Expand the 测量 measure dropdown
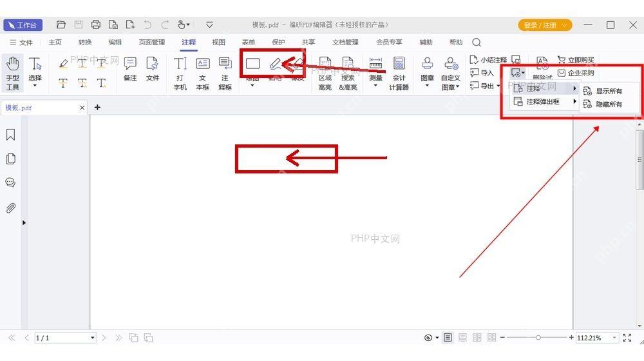 [x=375, y=86]
